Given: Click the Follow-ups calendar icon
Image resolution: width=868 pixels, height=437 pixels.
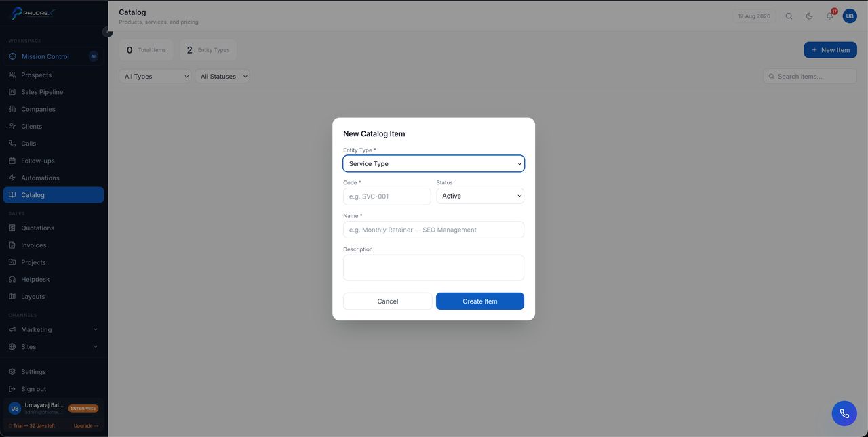Looking at the screenshot, I should [x=12, y=161].
